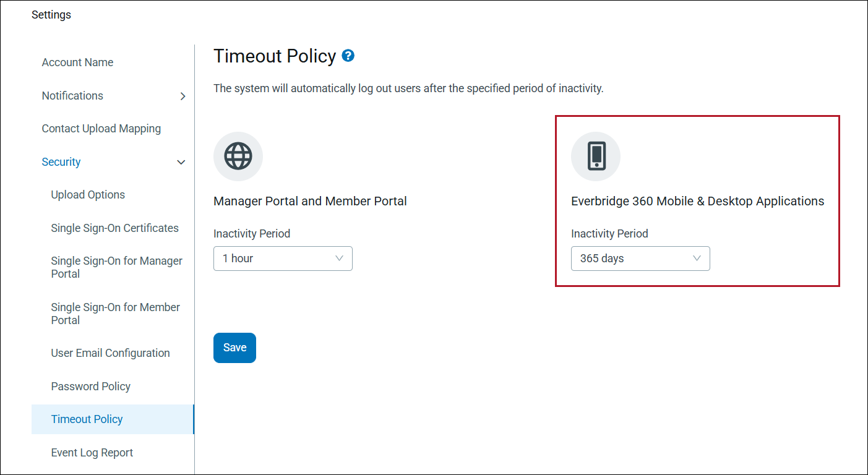Image resolution: width=868 pixels, height=475 pixels.
Task: Open the Event Log Report
Action: [92, 453]
